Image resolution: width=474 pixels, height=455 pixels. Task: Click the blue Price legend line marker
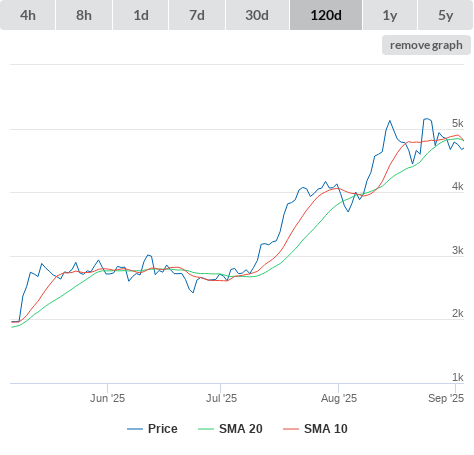point(135,429)
